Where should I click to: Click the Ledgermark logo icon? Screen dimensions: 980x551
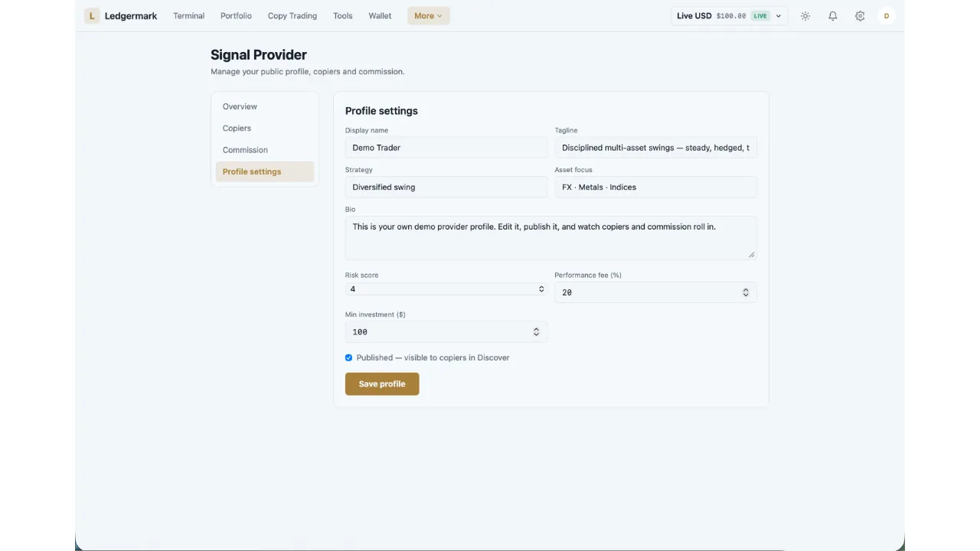[92, 15]
